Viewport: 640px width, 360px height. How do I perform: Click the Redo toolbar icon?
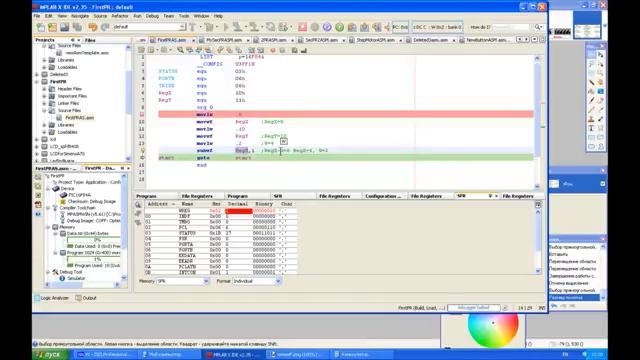coord(105,27)
